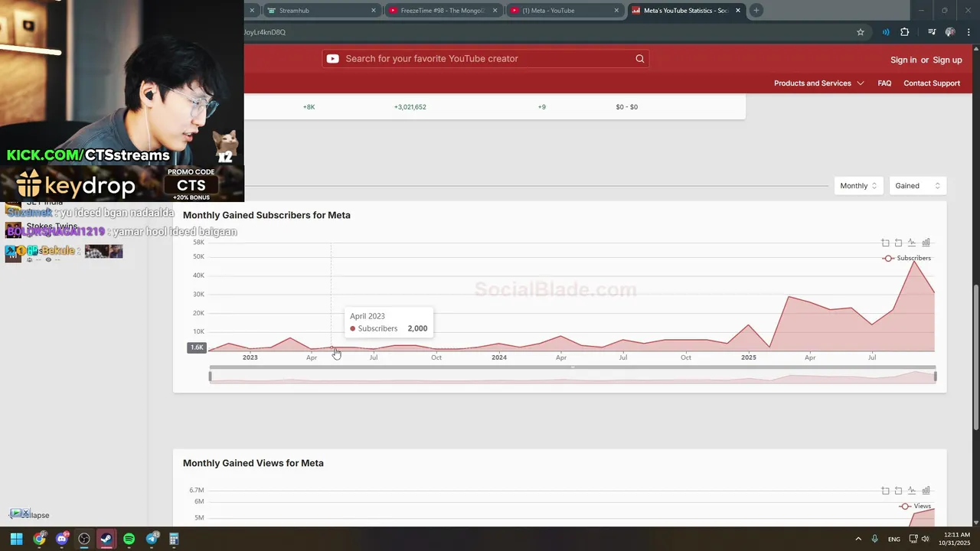Open Chrome from the taskbar
This screenshot has height=551, width=980.
[x=39, y=539]
